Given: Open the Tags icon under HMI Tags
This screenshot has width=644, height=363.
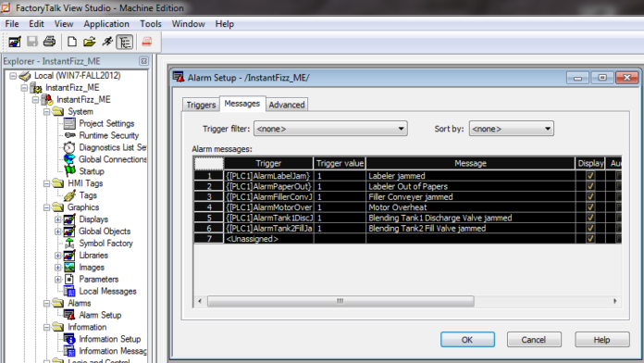Looking at the screenshot, I should [x=69, y=195].
